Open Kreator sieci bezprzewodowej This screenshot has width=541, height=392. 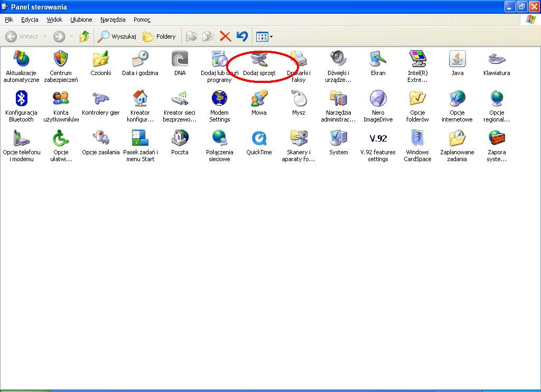click(180, 106)
